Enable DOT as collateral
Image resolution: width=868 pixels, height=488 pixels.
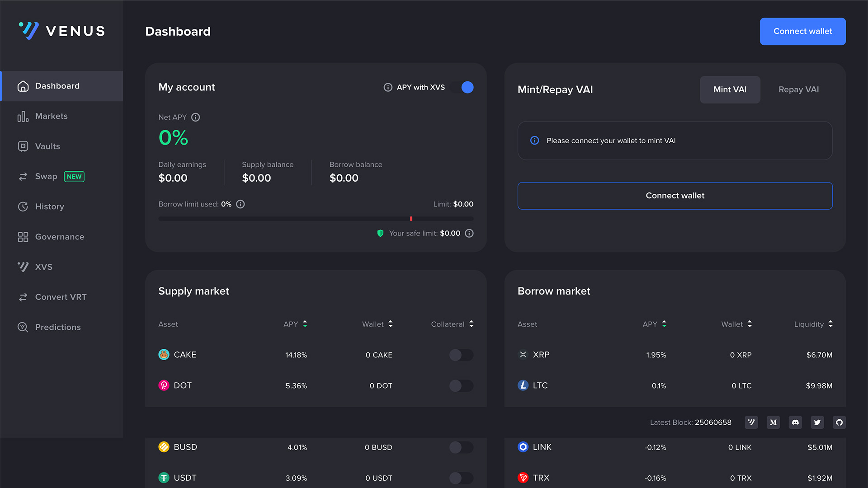tap(461, 386)
